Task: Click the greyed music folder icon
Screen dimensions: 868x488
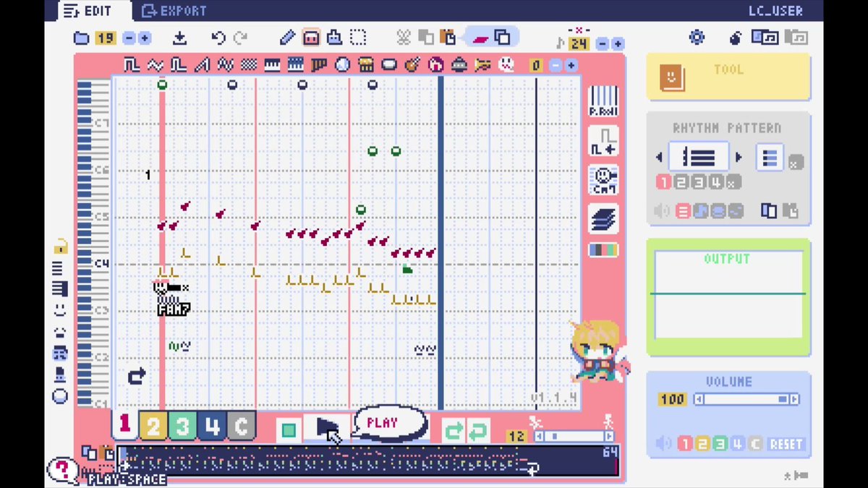Action: tap(796, 37)
